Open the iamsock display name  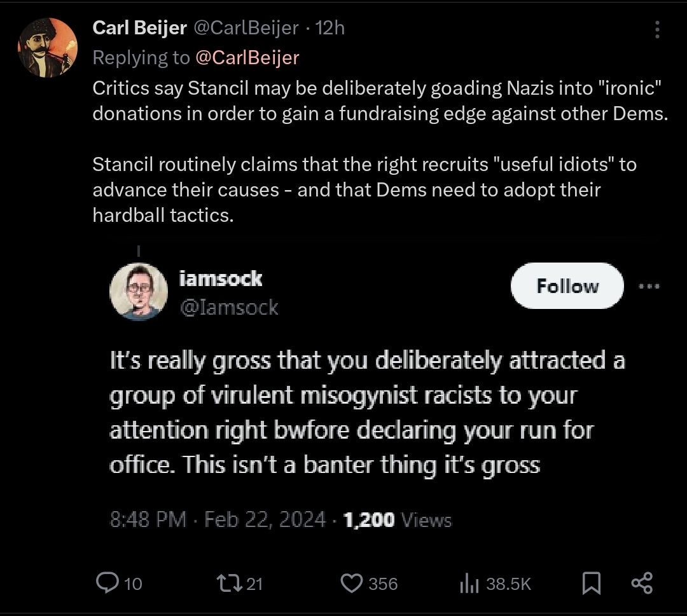point(220,279)
